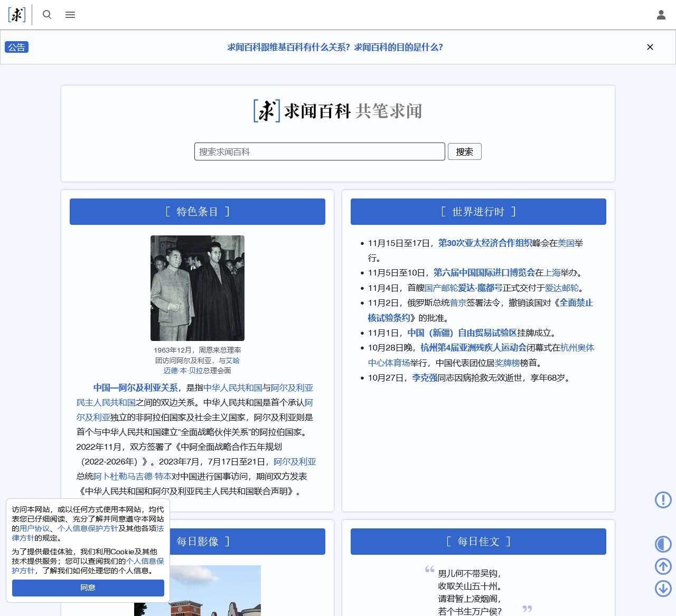676x616 pixels.
Task: Click the user account icon
Action: [x=661, y=15]
